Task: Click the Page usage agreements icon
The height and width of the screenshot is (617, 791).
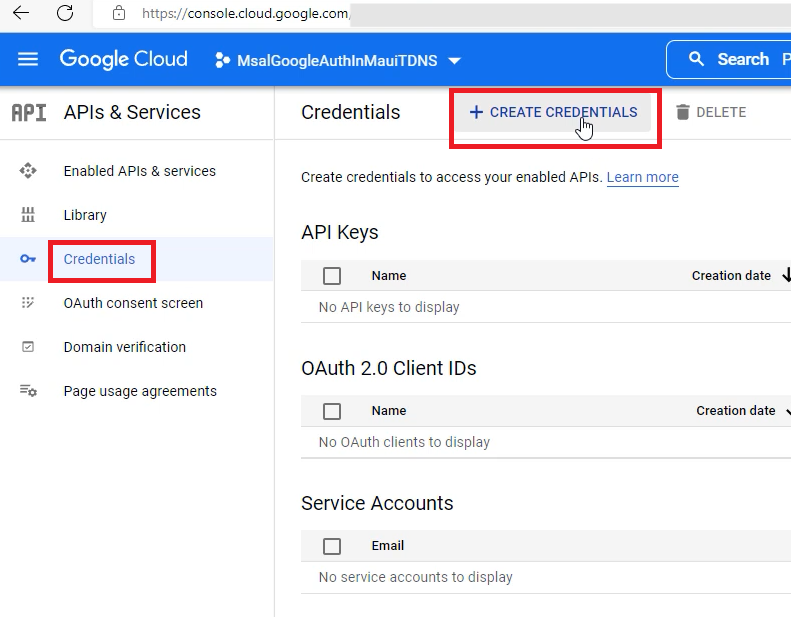Action: (x=28, y=390)
